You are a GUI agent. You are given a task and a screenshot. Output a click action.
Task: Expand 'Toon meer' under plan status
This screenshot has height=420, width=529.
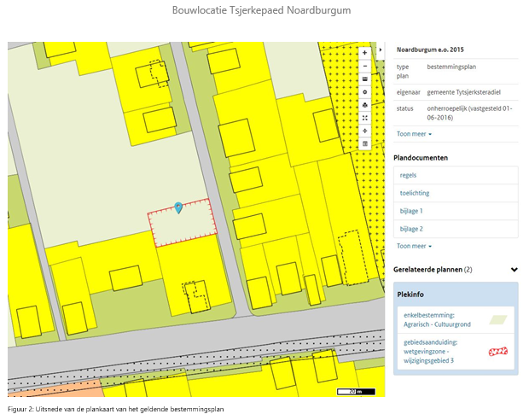414,134
